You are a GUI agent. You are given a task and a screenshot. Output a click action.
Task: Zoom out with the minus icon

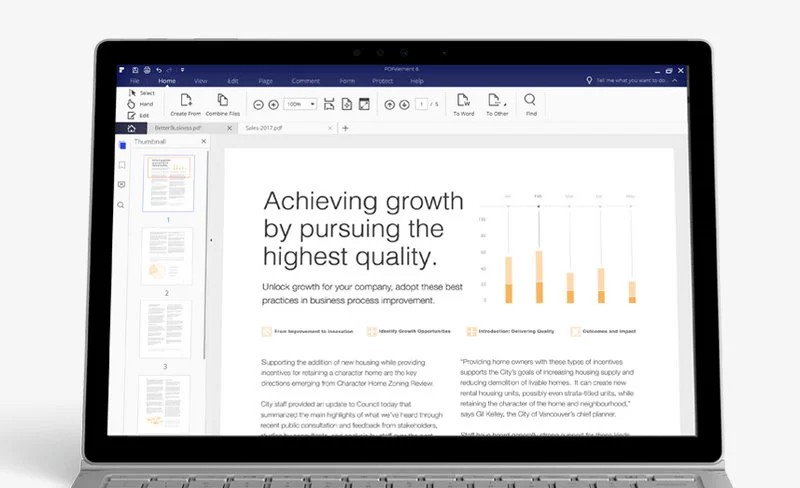pos(259,104)
